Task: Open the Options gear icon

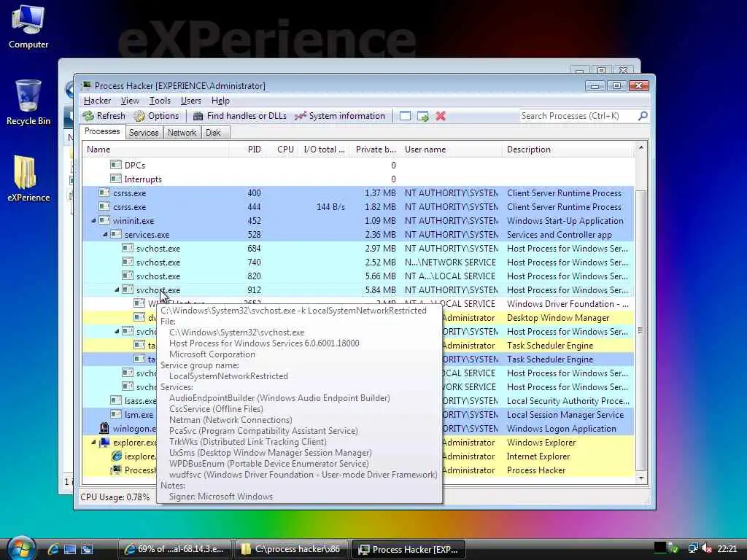Action: (139, 116)
